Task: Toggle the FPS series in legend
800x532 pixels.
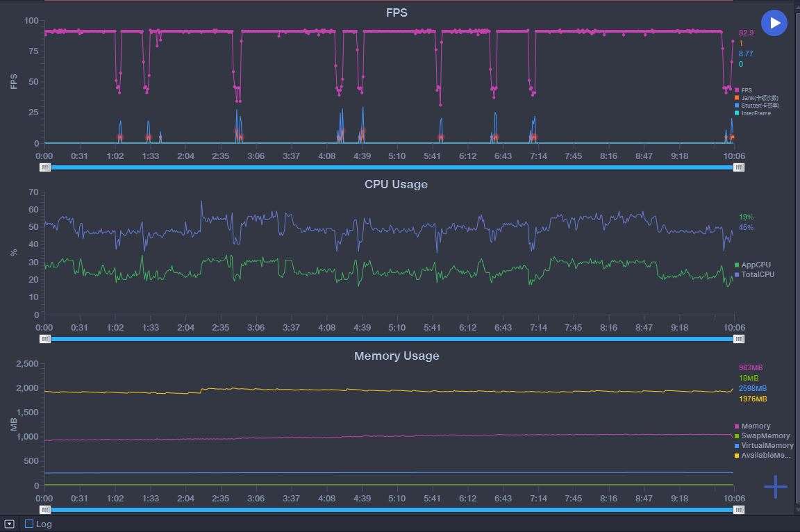Action: tap(747, 90)
